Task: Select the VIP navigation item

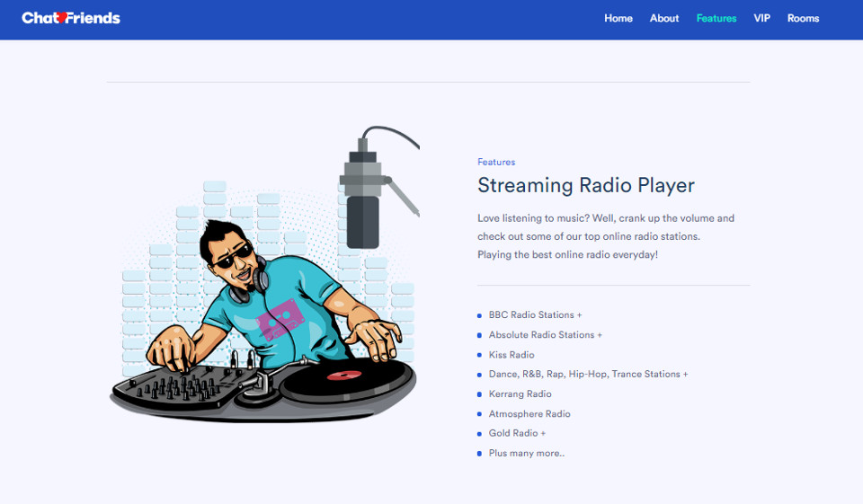Action: point(762,18)
